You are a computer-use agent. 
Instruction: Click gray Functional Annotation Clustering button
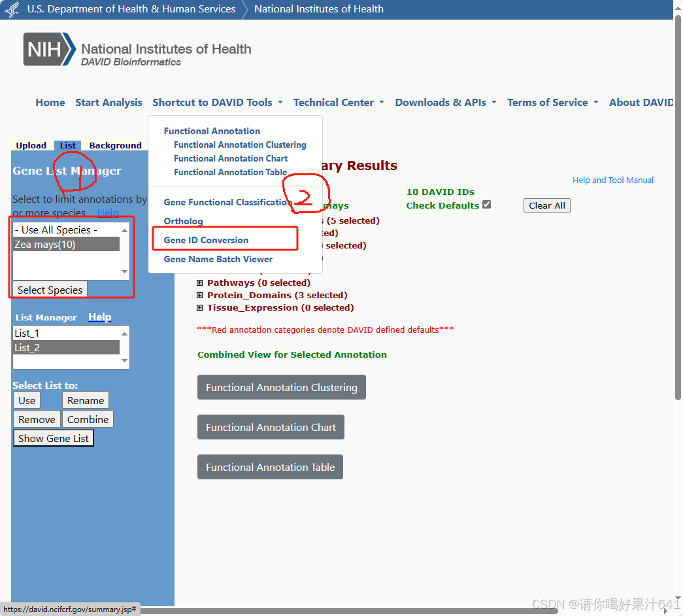point(282,387)
